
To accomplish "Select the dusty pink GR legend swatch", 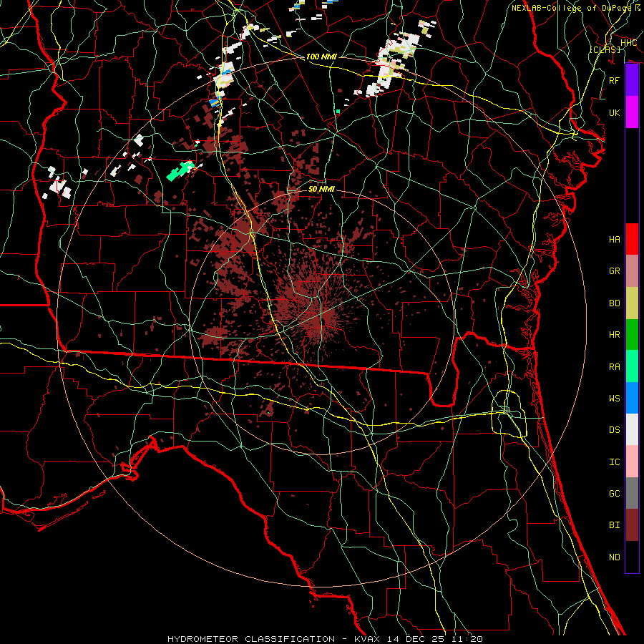I will [x=632, y=271].
